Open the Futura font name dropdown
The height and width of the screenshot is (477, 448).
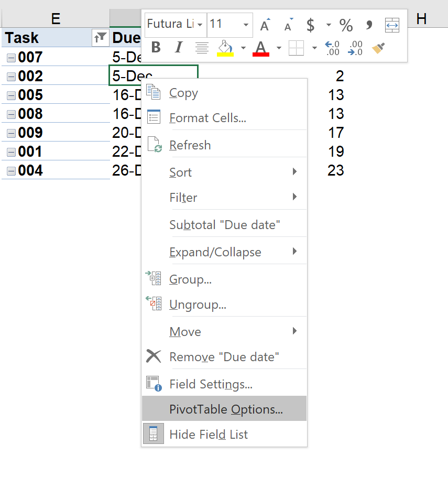(200, 25)
